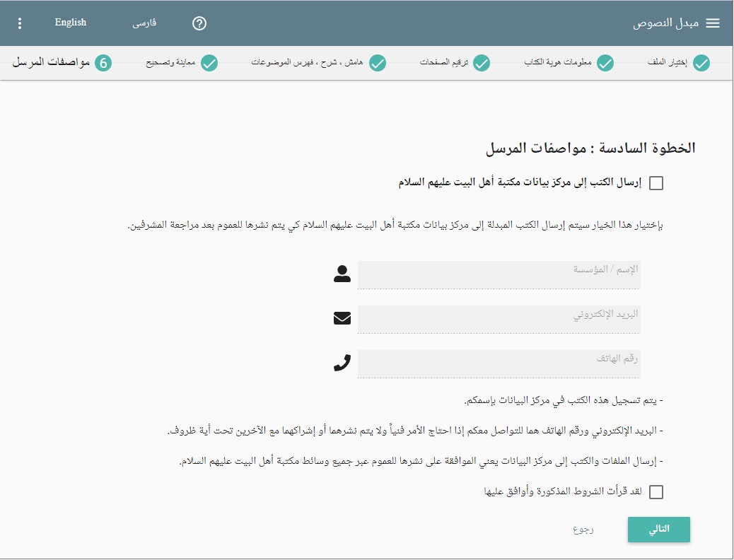Switch language to فارسی
734x560 pixels.
point(144,23)
